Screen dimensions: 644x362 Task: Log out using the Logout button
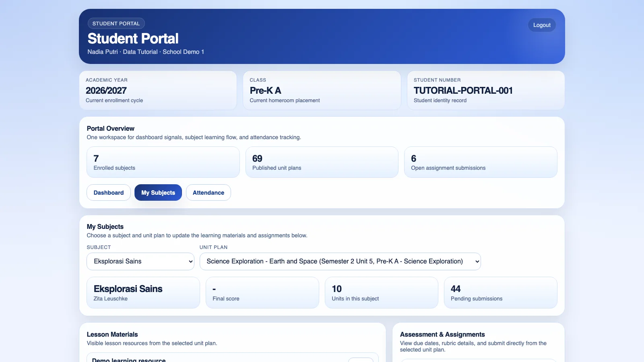pos(542,25)
